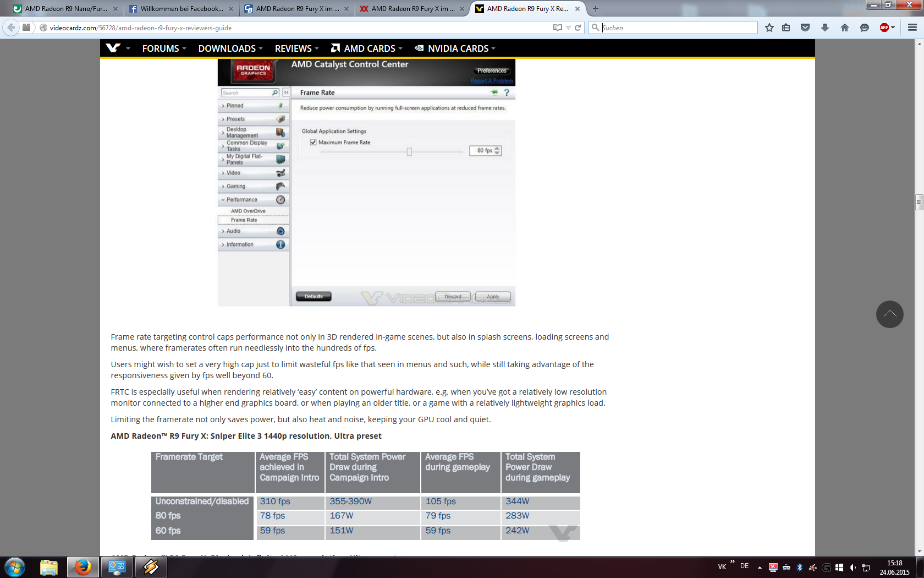
Task: Open the dropdown arrow next to the V logo
Action: 128,48
